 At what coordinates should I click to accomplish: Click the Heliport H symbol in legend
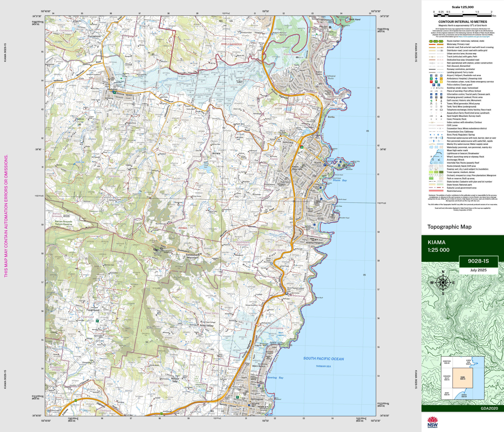click(x=436, y=76)
